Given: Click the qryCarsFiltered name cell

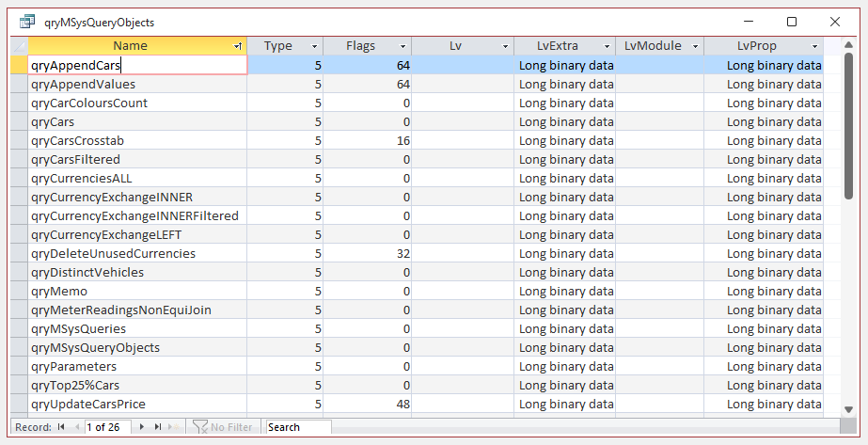Looking at the screenshot, I should pyautogui.click(x=137, y=159).
